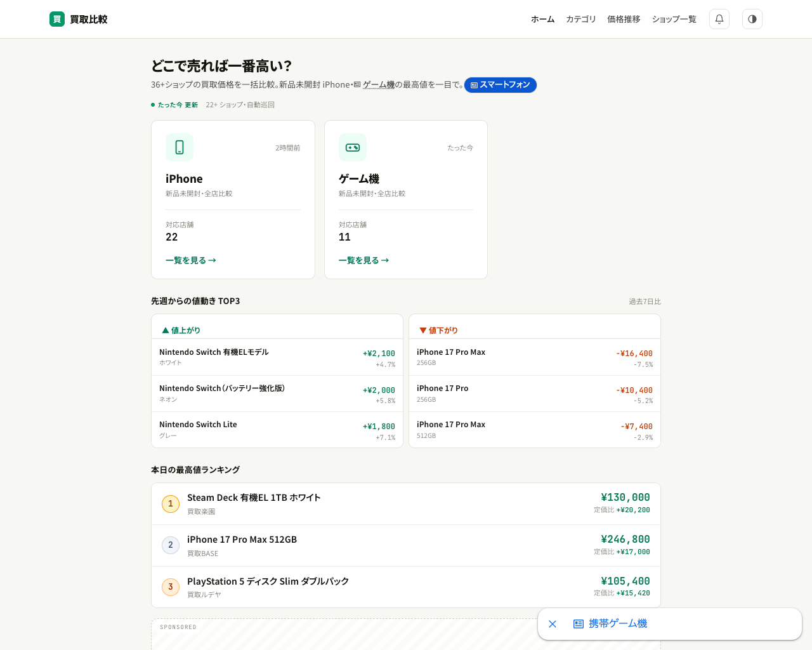Open the 携帯ゲーム機 popup link
Image resolution: width=812 pixels, height=650 pixels.
click(610, 624)
